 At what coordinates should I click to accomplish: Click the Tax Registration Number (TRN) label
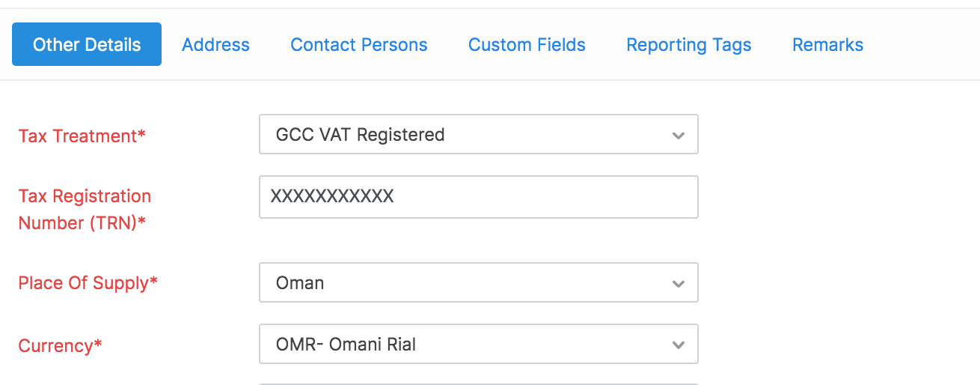tap(85, 209)
